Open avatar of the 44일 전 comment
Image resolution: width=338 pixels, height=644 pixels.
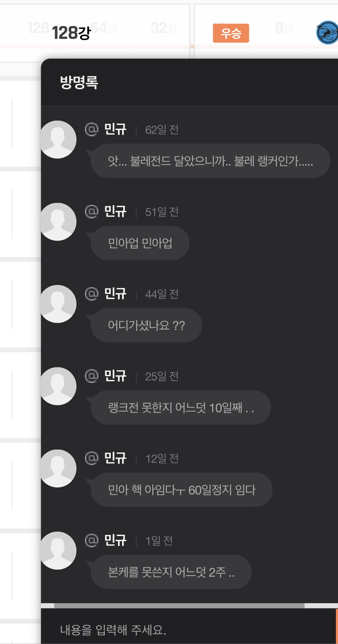(58, 304)
